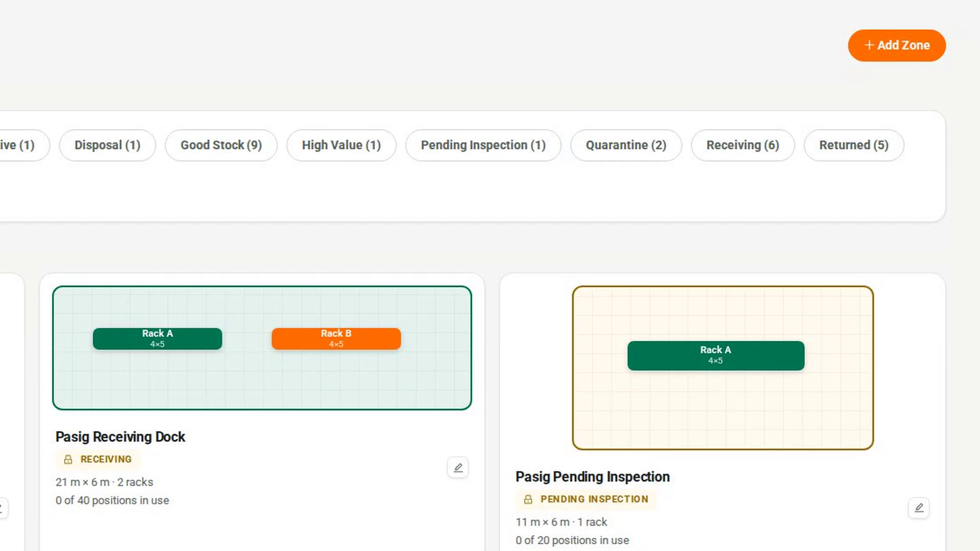Viewport: 980px width, 551px height.
Task: Click the lock icon beside RECEIVING
Action: pos(68,460)
